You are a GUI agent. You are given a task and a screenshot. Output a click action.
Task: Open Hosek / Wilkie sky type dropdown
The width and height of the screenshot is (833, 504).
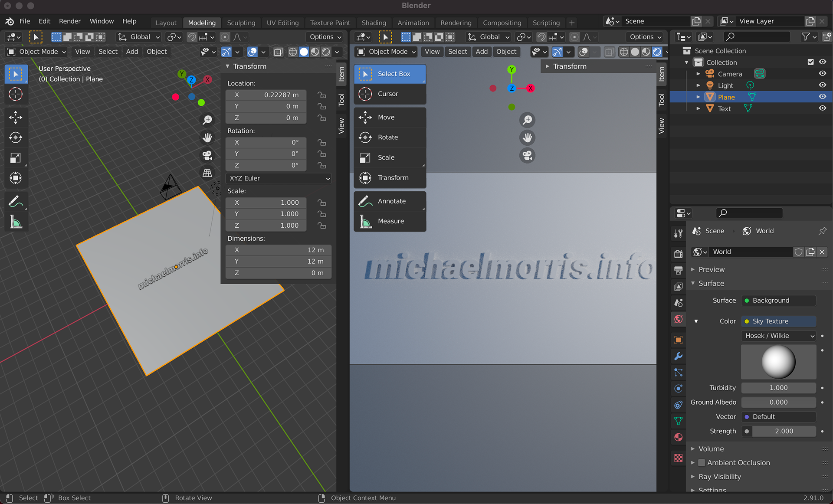tap(779, 336)
